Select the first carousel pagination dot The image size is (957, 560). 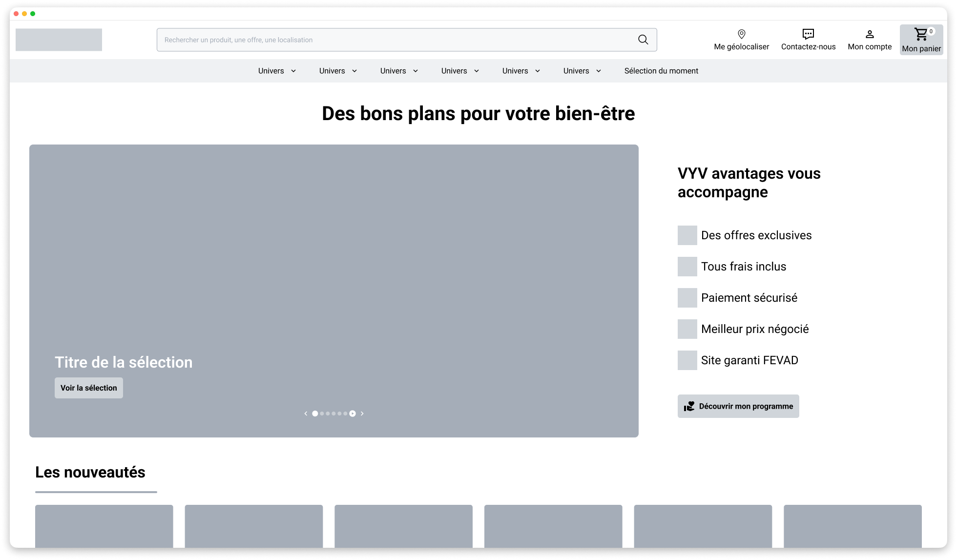(x=315, y=414)
